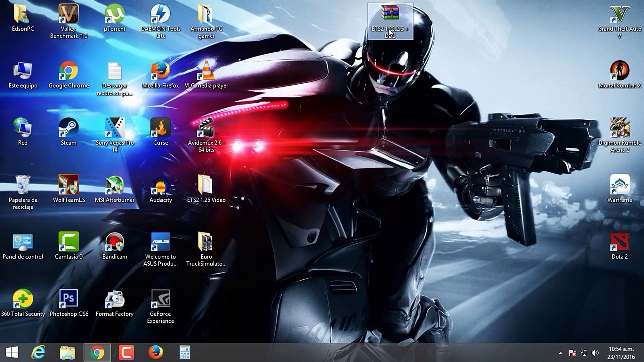This screenshot has height=362, width=644.
Task: Click the Camtasia icon in the taskbar
Action: [126, 353]
